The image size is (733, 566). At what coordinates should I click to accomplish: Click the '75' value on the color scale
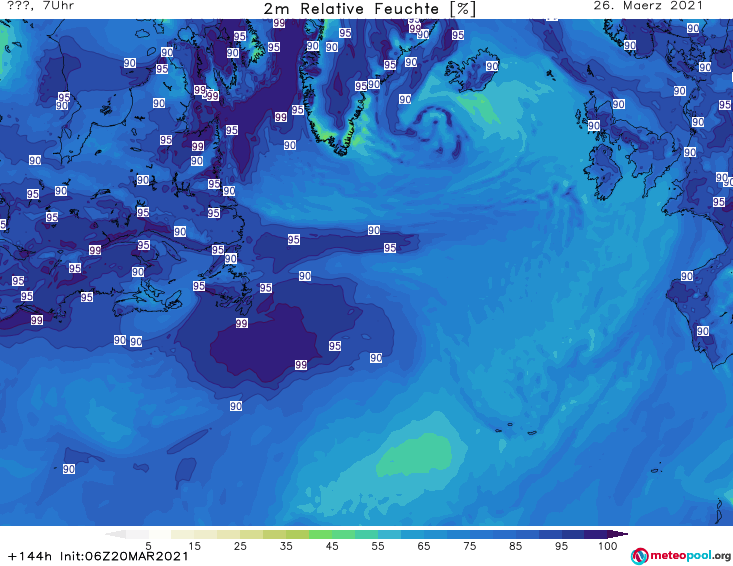click(x=469, y=546)
